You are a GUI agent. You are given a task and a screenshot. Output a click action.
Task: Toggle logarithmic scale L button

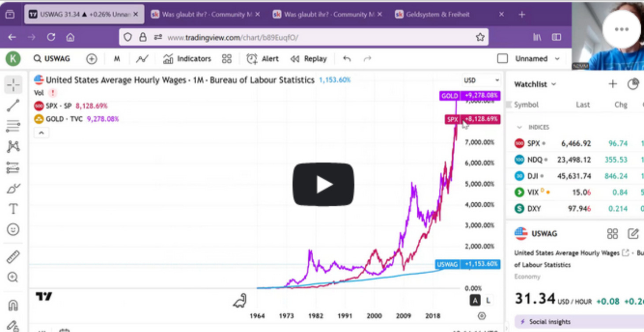click(x=488, y=300)
